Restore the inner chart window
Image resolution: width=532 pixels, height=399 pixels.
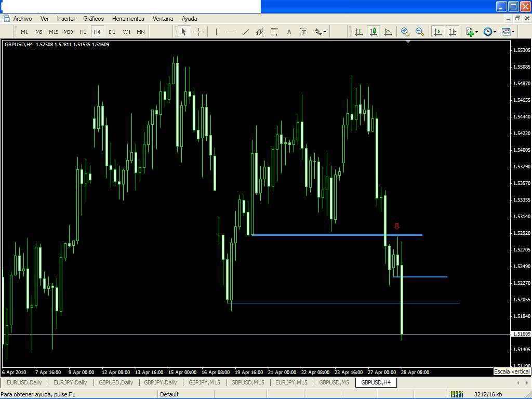(x=517, y=18)
